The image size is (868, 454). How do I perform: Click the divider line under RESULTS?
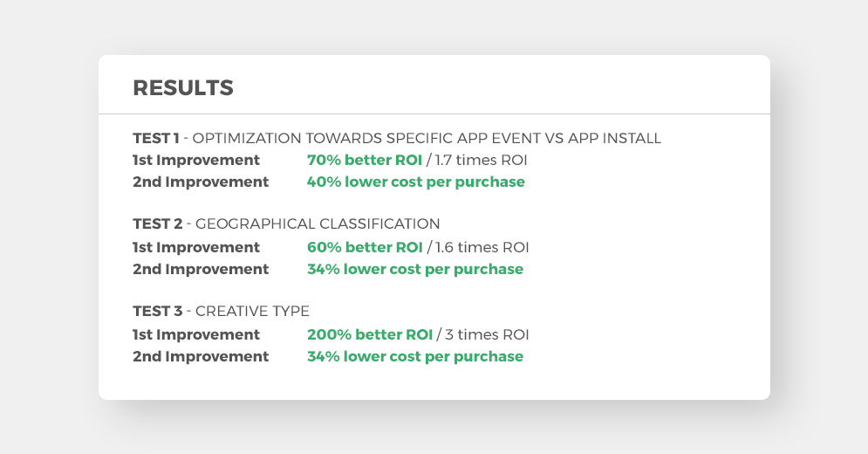pos(434,114)
